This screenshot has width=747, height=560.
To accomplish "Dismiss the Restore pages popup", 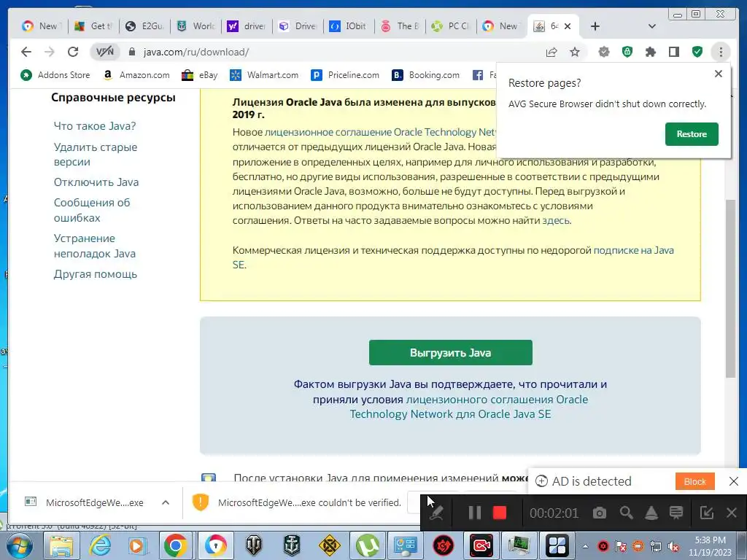I will coord(719,74).
